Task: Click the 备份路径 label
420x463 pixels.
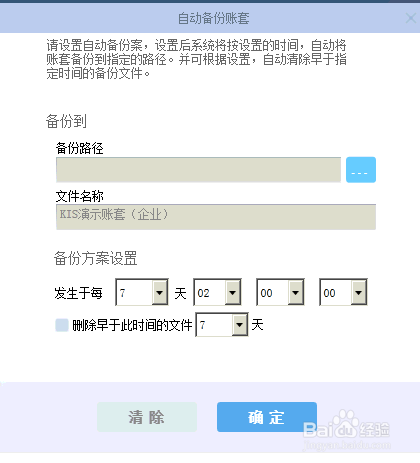Action: 80,148
